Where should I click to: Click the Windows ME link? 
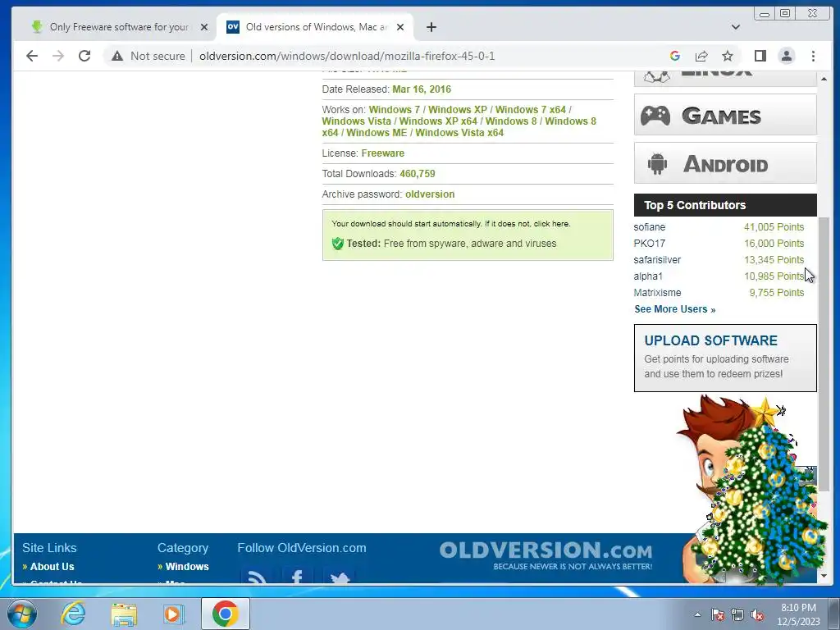[x=377, y=132]
